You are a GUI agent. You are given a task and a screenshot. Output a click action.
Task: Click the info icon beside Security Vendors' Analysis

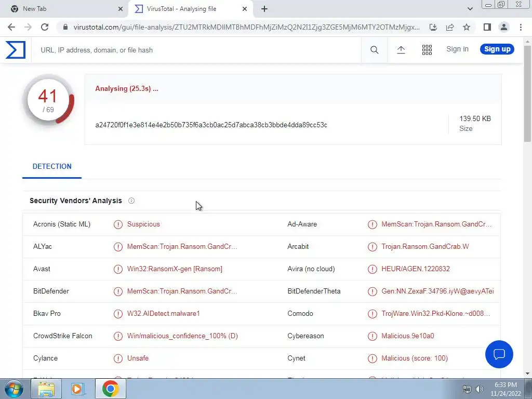click(x=131, y=201)
